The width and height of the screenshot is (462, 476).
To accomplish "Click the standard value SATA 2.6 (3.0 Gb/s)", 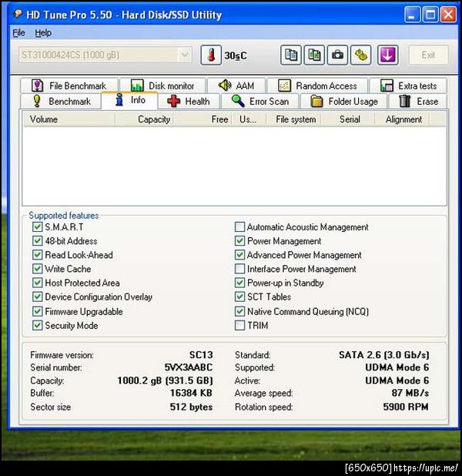I will [x=384, y=354].
